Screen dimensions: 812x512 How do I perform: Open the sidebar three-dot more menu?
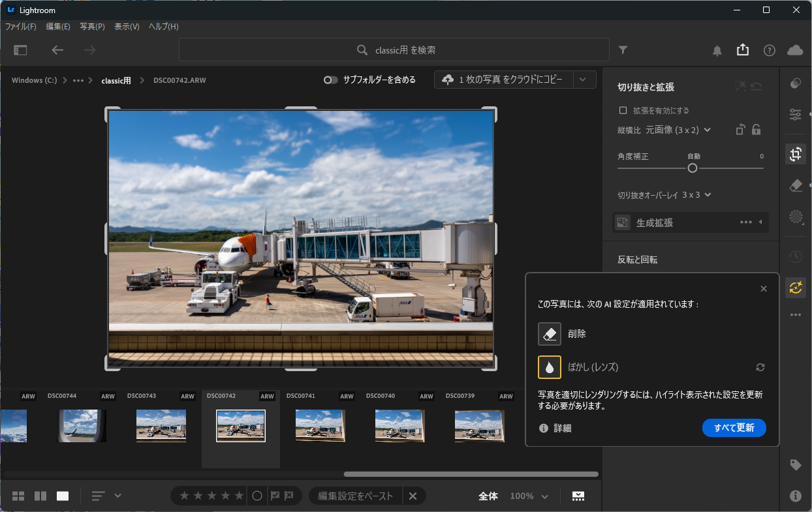(796, 314)
